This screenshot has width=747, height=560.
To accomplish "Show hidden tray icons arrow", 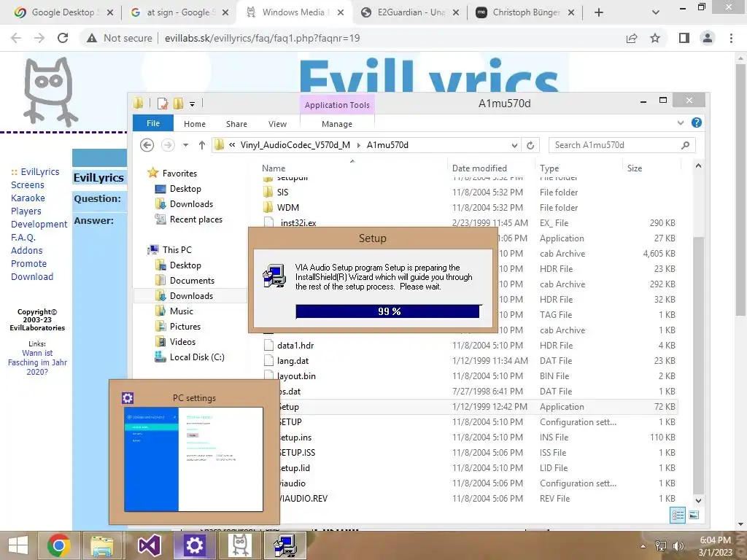I will point(643,545).
